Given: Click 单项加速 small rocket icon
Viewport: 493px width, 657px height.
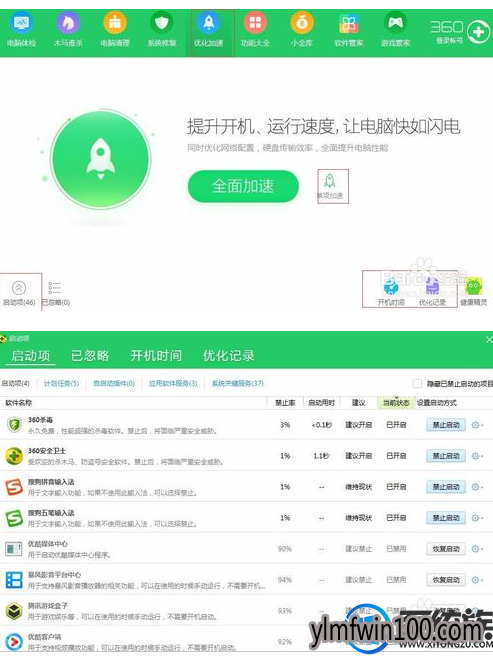Looking at the screenshot, I should tap(330, 181).
